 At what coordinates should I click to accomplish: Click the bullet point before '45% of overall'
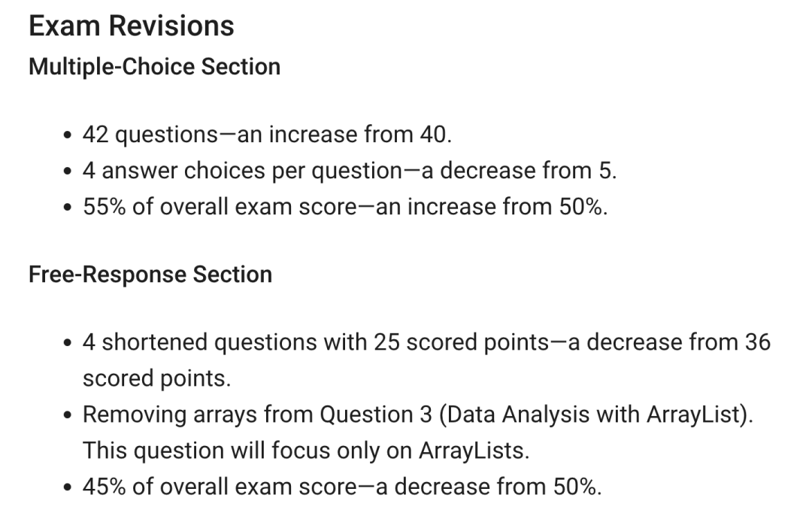[x=67, y=488]
